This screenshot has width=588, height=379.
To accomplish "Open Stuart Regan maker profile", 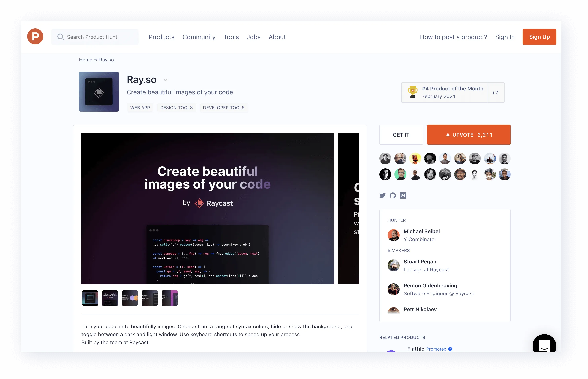I will 420,262.
